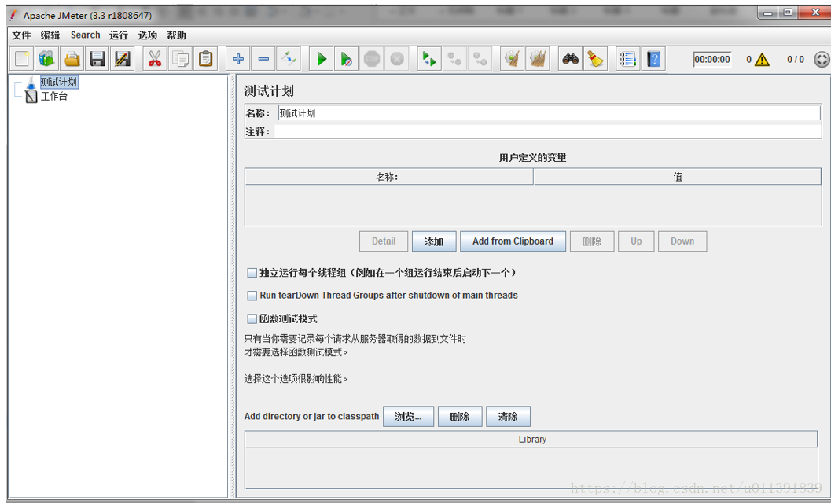This screenshot has width=831, height=504.
Task: Click the Up button
Action: 636,241
